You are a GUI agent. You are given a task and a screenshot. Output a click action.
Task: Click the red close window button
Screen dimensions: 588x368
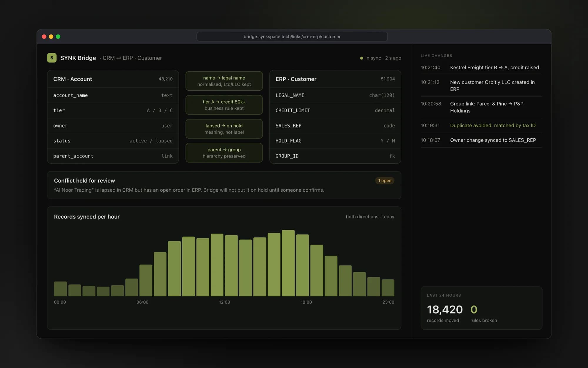[44, 37]
